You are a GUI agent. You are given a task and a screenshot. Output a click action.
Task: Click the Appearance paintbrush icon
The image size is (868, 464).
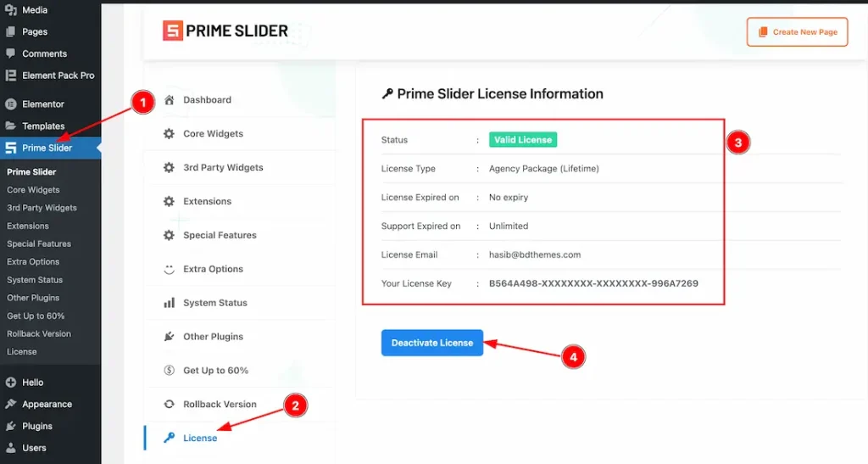coord(10,404)
